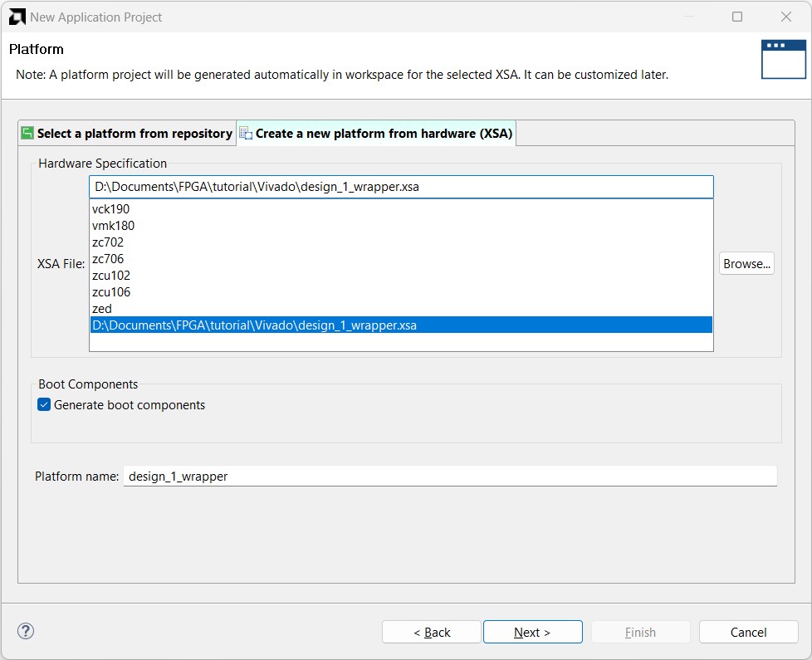The width and height of the screenshot is (812, 660).
Task: Click the Platform name input field
Action: coord(450,477)
